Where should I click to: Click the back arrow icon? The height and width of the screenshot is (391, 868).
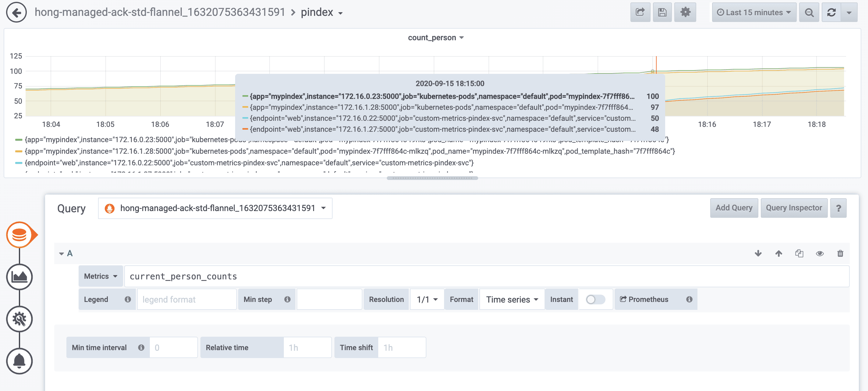(16, 13)
